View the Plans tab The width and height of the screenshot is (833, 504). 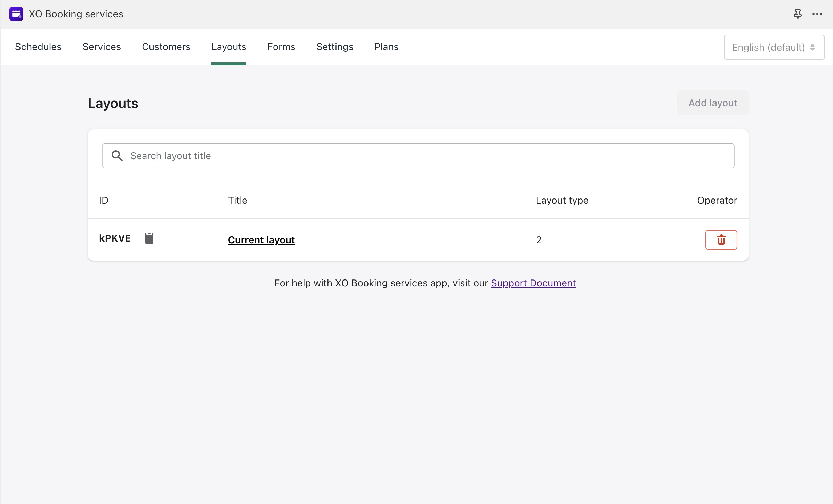click(x=386, y=47)
